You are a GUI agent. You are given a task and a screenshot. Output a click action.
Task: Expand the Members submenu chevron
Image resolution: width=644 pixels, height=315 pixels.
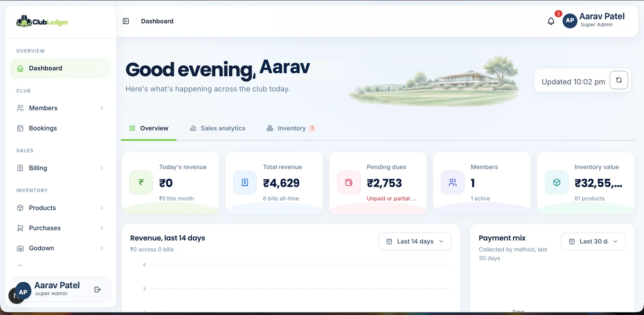(x=102, y=108)
